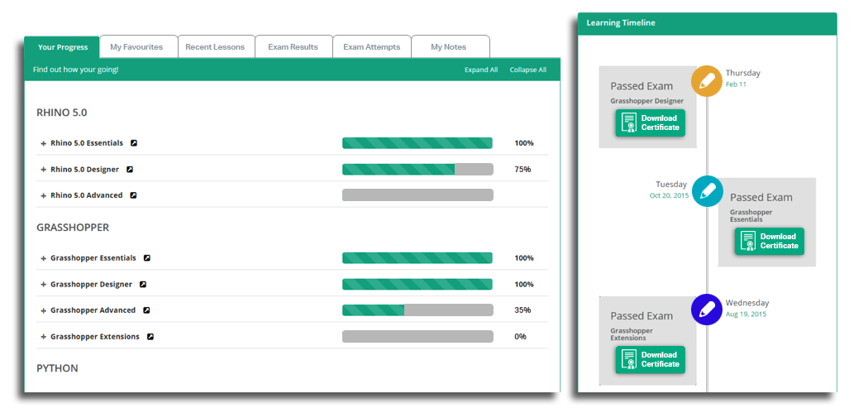Click the Grasshopper Extensions 0% progress bar
Viewport: 868px width, 413px height.
click(x=417, y=337)
